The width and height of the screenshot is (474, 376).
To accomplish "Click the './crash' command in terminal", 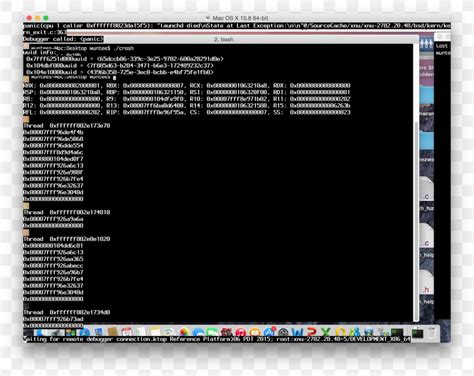I will [124, 48].
